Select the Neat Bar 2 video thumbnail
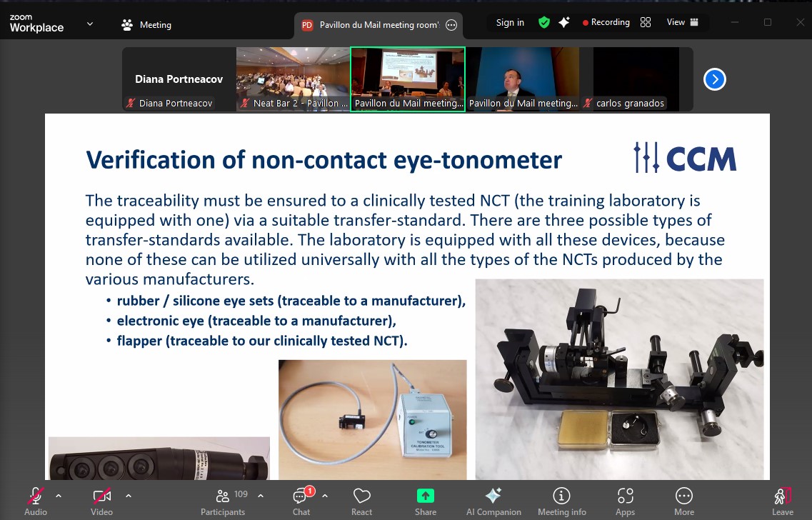812x520 pixels. coord(293,79)
